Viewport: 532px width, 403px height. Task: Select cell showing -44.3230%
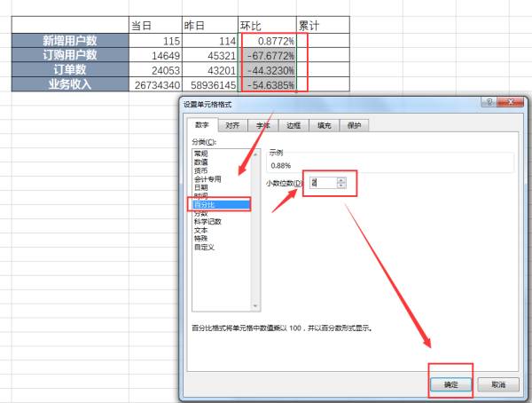tap(268, 69)
